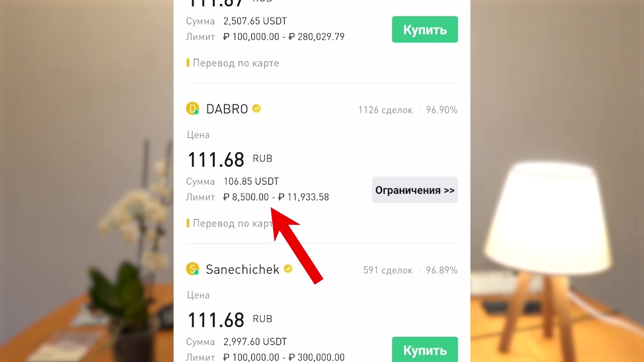Click Sanechichek's yellow verified badge
644x362 pixels.
(288, 268)
